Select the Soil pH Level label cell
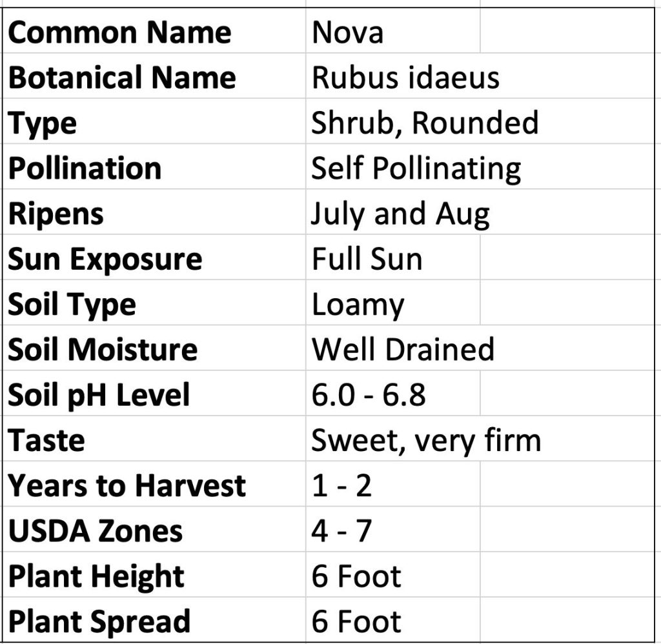This screenshot has width=661, height=644. (154, 393)
